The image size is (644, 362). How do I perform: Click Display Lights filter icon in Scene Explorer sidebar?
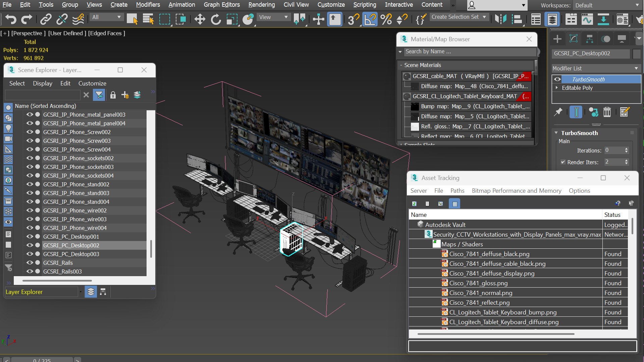click(8, 128)
